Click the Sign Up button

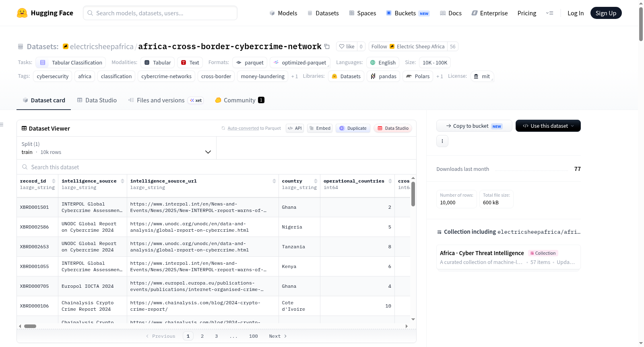pos(606,13)
